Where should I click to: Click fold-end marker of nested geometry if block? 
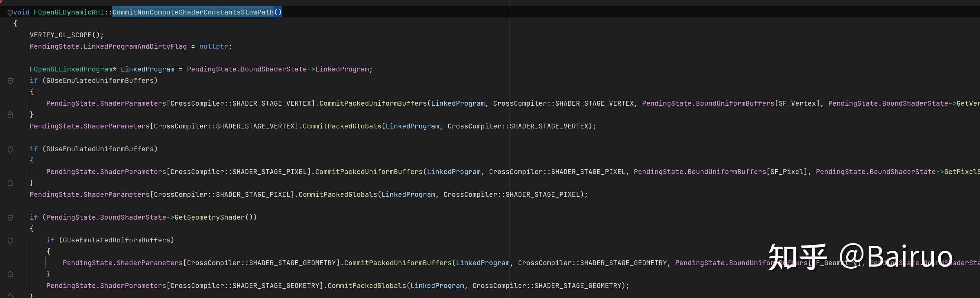click(10, 275)
